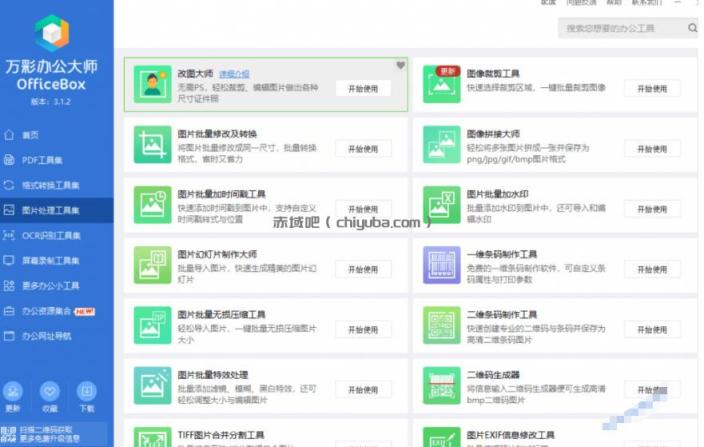This screenshot has width=704, height=447.
Task: Click the 图片批量加时间戳工具 icon
Action: pos(152,205)
